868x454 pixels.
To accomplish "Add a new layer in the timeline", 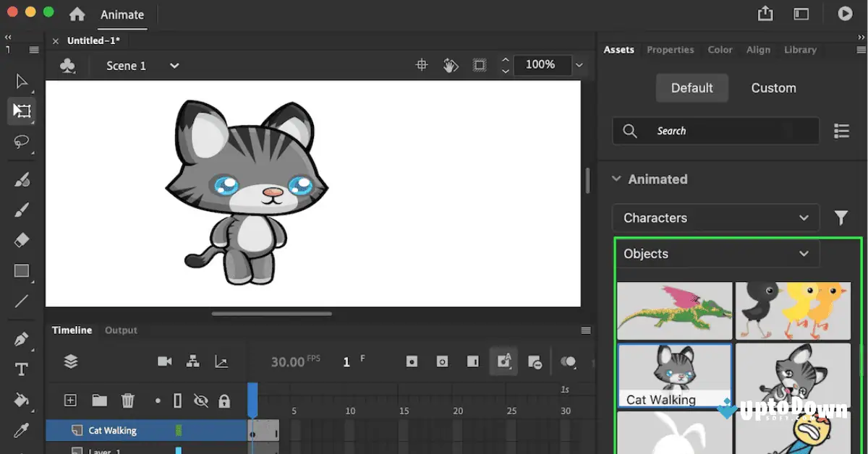I will click(70, 400).
